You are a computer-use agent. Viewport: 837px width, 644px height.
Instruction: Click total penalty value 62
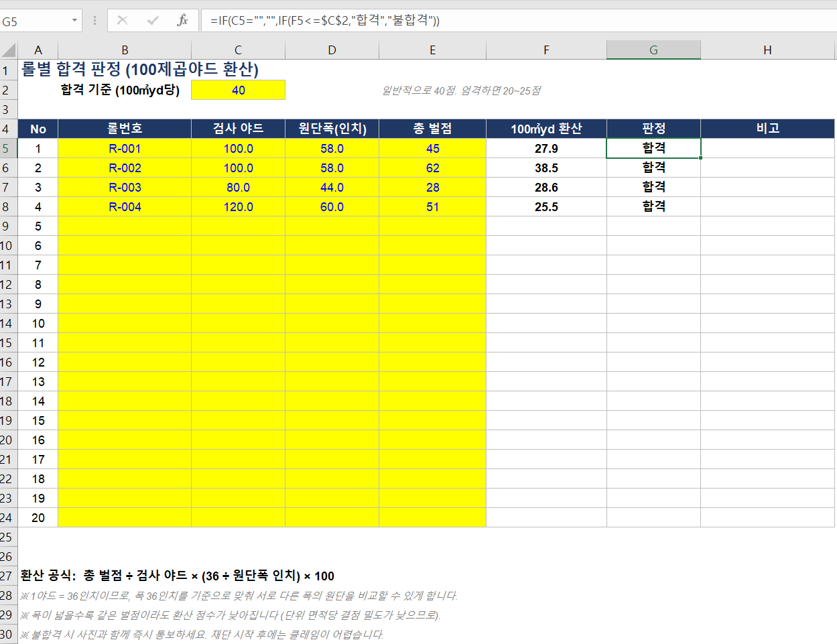pos(432,168)
